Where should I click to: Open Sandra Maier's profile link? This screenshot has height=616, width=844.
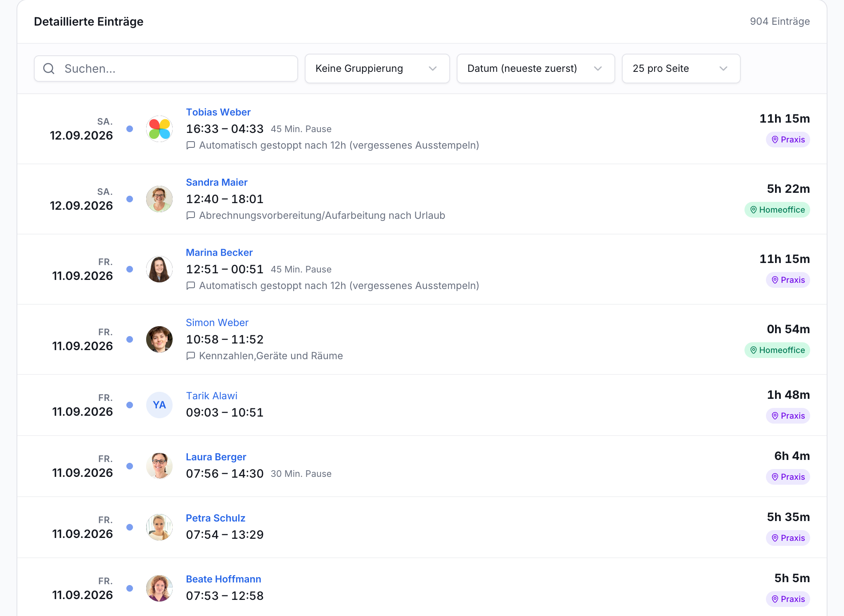[216, 182]
